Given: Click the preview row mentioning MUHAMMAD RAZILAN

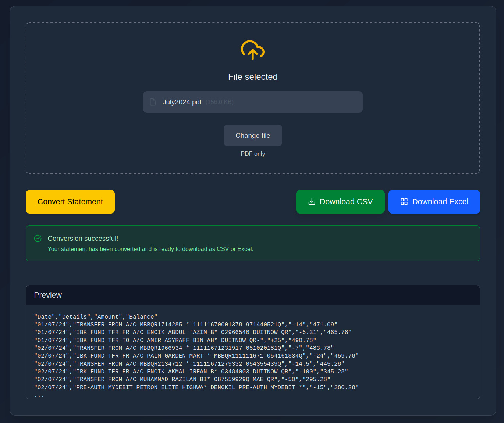Looking at the screenshot, I should click(182, 379).
